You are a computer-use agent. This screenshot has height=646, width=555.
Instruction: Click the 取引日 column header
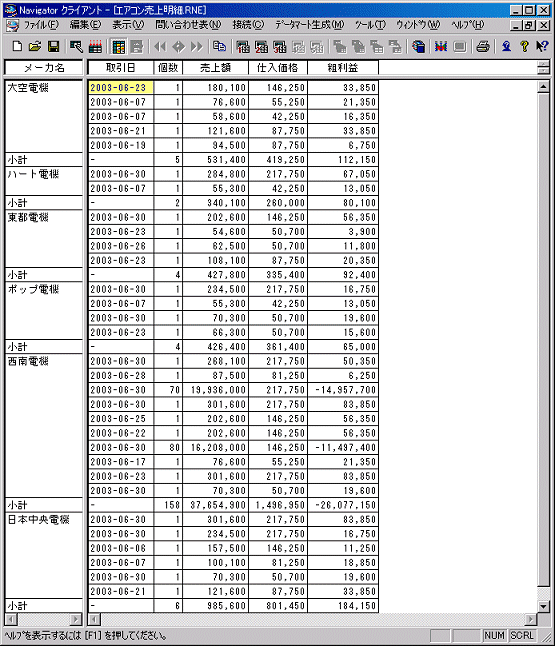click(x=120, y=68)
